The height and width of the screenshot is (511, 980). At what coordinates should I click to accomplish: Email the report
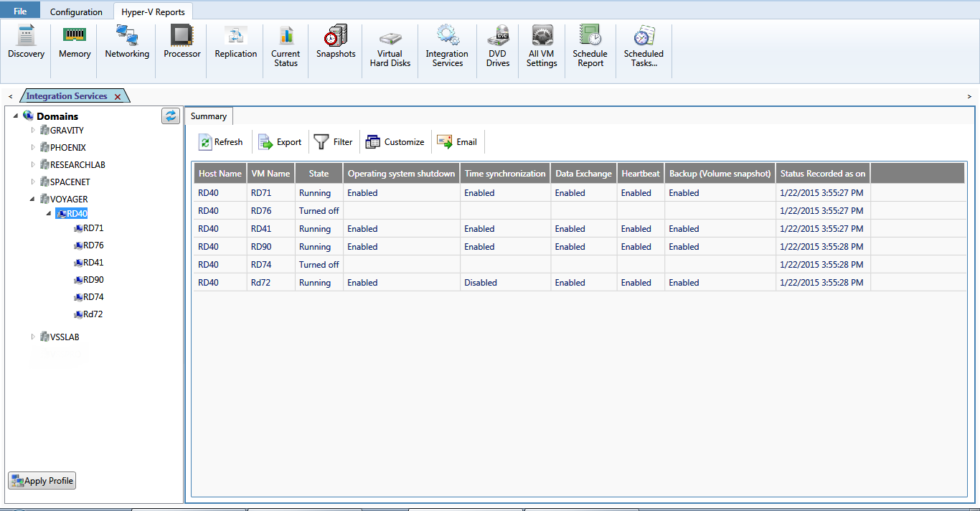(x=457, y=142)
